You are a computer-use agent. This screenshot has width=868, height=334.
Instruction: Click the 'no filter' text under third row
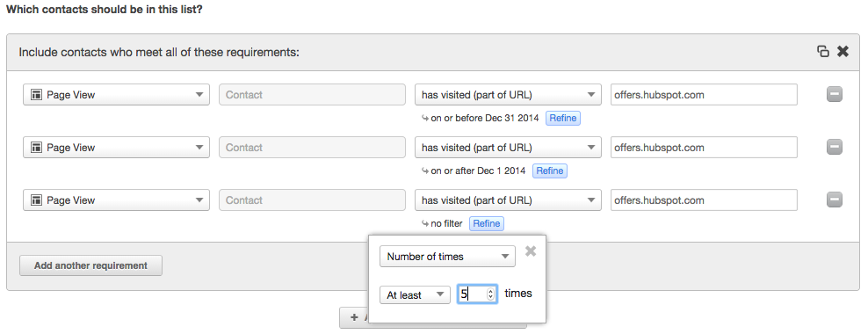pos(446,224)
